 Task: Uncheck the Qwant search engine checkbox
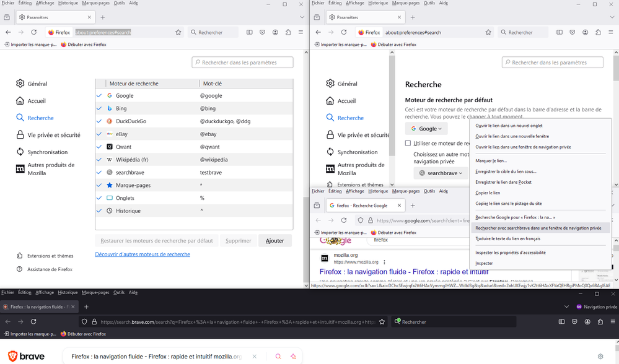[x=99, y=147]
